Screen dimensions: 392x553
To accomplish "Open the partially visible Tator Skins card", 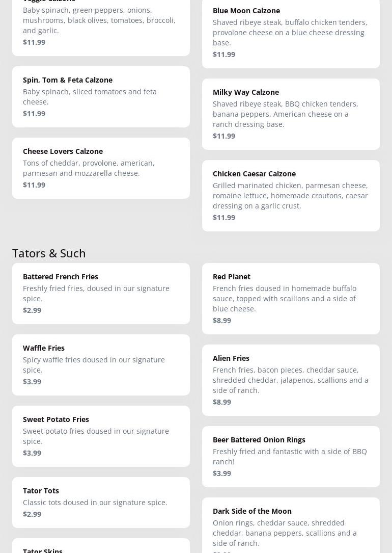I will point(101,545).
